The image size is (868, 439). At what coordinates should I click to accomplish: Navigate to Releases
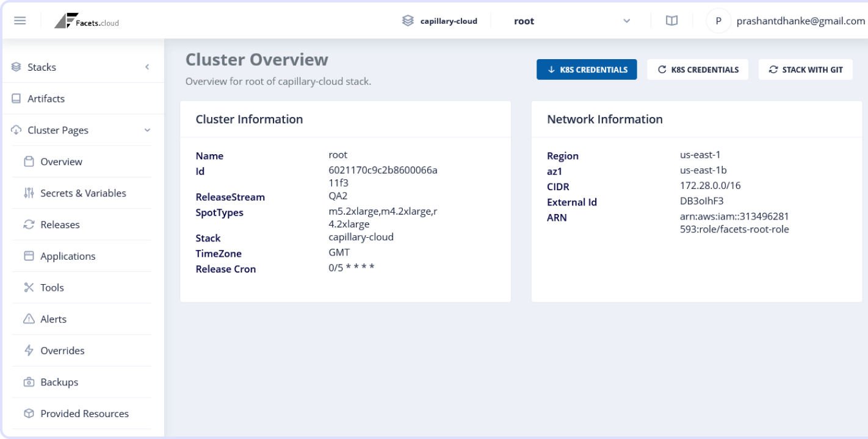pyautogui.click(x=82, y=224)
